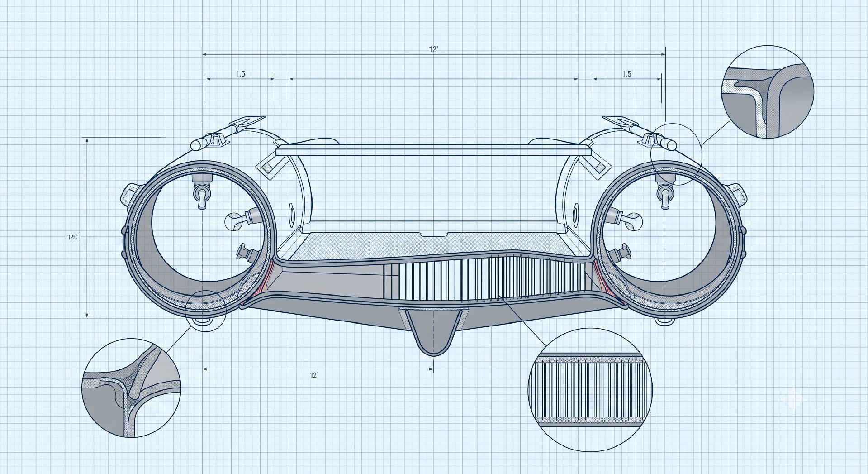
Task: Select the left oar blade
Action: point(248,122)
